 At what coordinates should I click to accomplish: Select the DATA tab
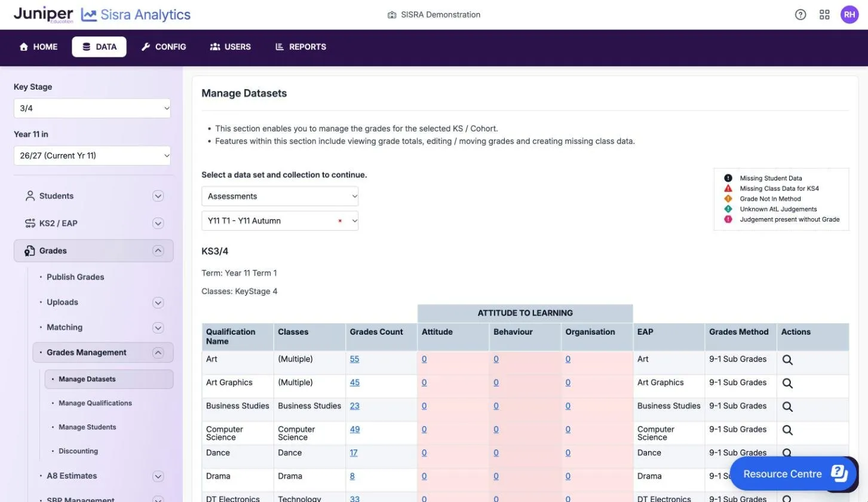[x=99, y=47]
